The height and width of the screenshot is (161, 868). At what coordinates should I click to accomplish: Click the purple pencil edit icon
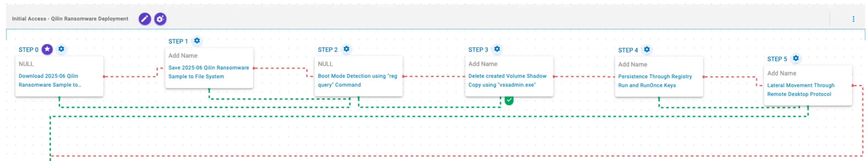tap(144, 19)
